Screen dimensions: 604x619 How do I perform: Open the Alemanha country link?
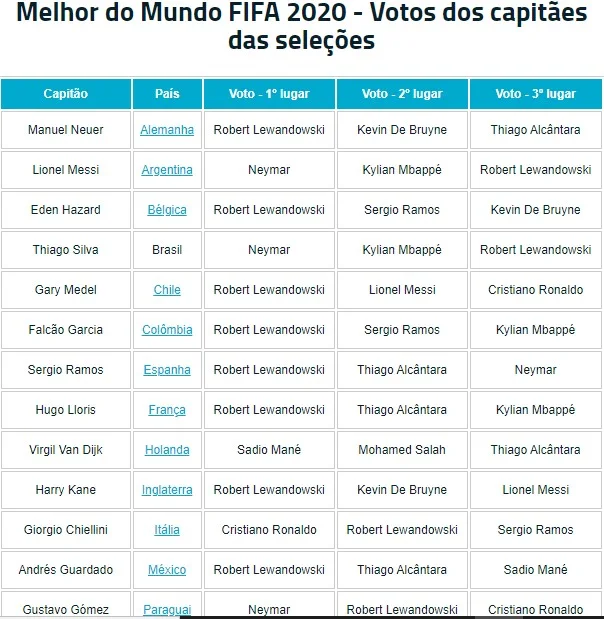[167, 130]
